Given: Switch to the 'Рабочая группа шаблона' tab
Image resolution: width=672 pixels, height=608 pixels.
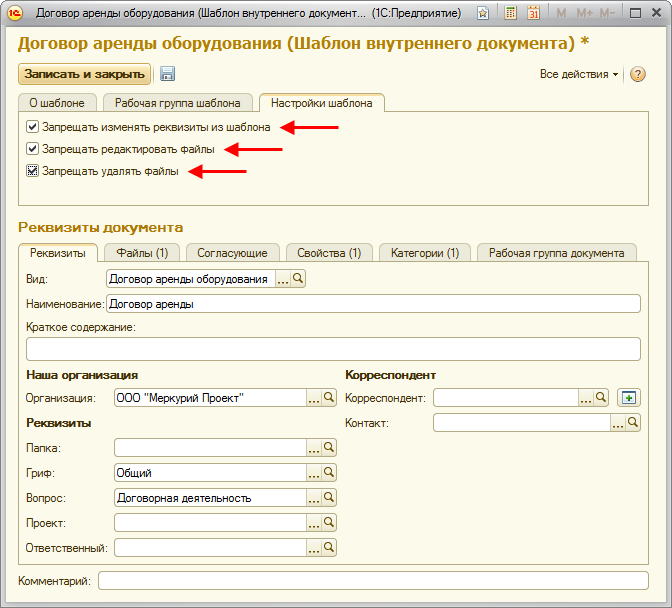Looking at the screenshot, I should click(x=177, y=103).
